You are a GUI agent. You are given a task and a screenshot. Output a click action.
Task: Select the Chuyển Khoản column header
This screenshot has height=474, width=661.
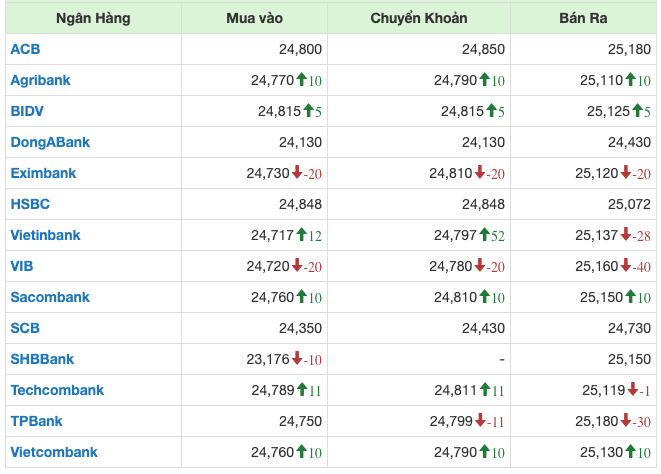click(x=418, y=18)
